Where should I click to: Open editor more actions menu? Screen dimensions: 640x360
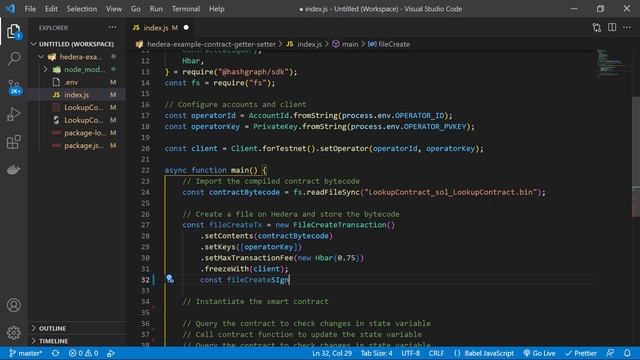tap(627, 27)
